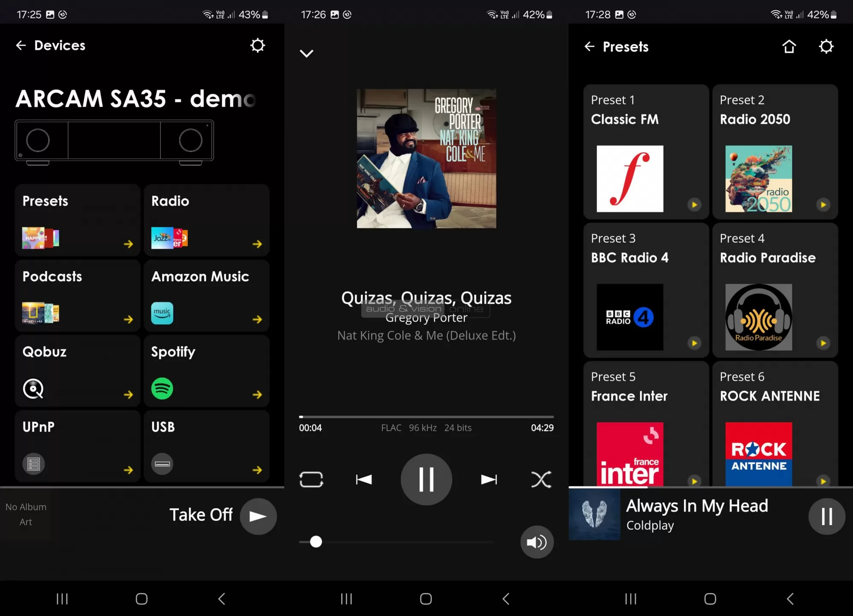
Task: Select the Radio 2050 artwork
Action: [759, 179]
